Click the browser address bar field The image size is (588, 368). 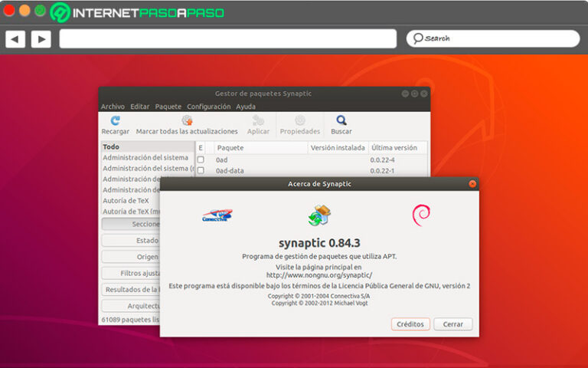[x=227, y=39]
